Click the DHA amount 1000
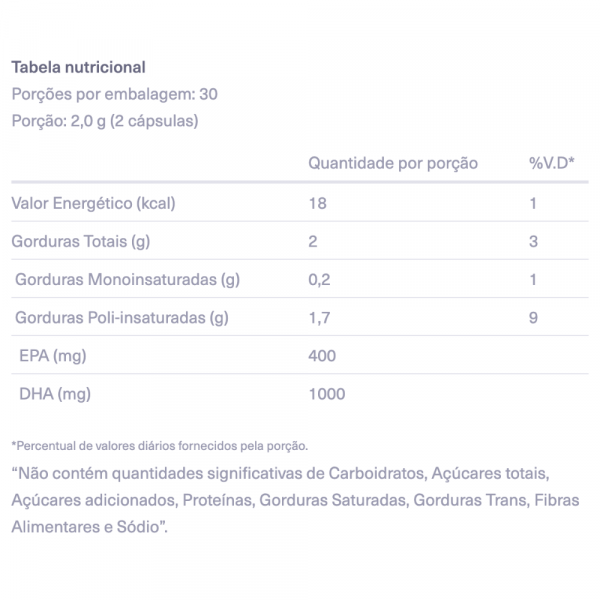600x600 pixels. (x=327, y=394)
